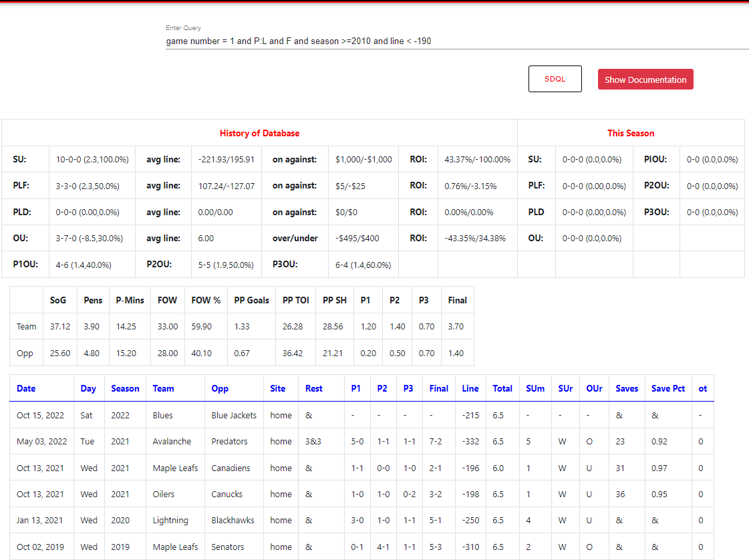Select the History of Database heading
Image resolution: width=749 pixels, height=560 pixels.
coord(259,133)
